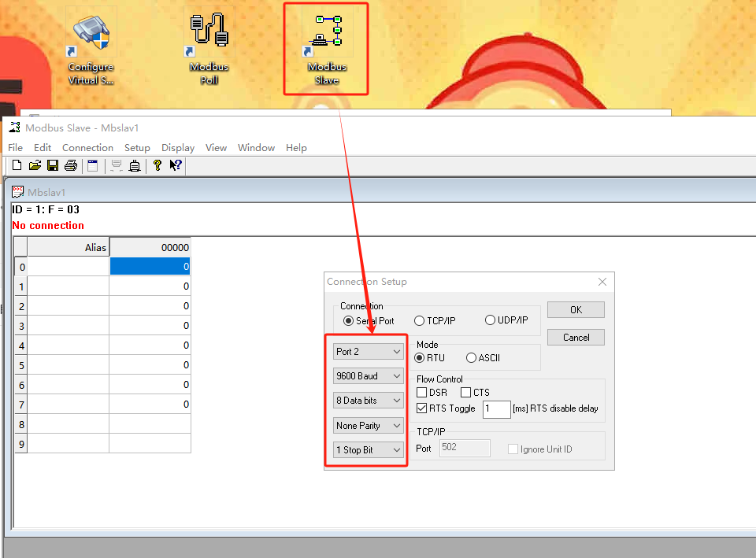This screenshot has width=756, height=558.
Task: Click the 00000 column header
Action: coord(150,247)
